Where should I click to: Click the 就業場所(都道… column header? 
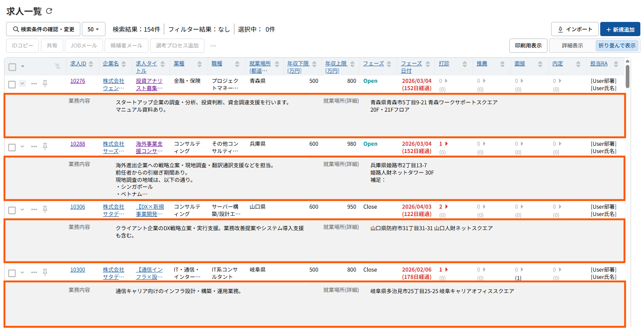(x=260, y=67)
